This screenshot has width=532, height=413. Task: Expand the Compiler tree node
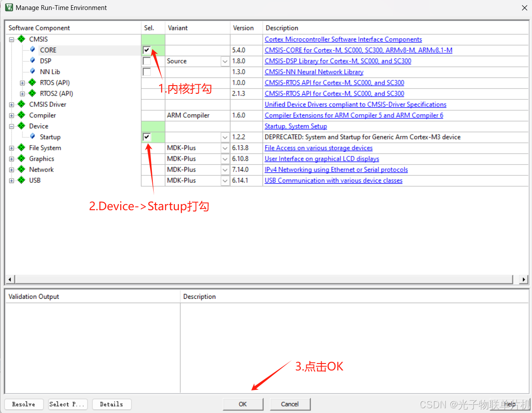pyautogui.click(x=12, y=116)
